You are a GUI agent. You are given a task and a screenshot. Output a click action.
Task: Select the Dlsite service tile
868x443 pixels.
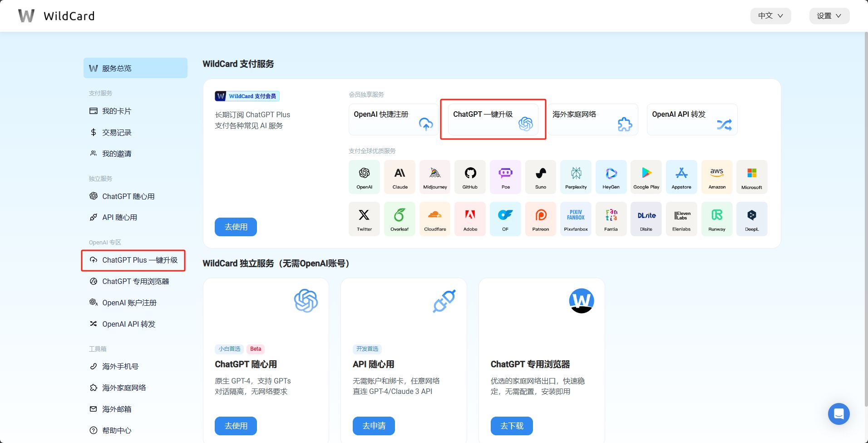point(646,219)
